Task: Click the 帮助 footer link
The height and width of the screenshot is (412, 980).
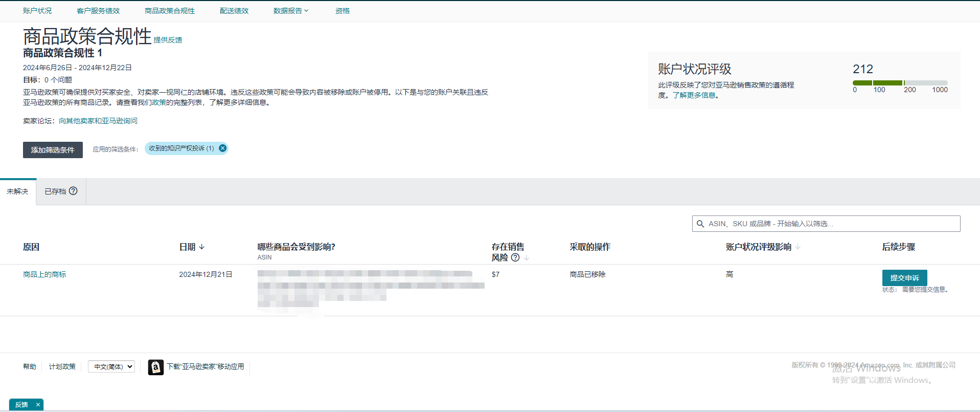Action: 30,366
